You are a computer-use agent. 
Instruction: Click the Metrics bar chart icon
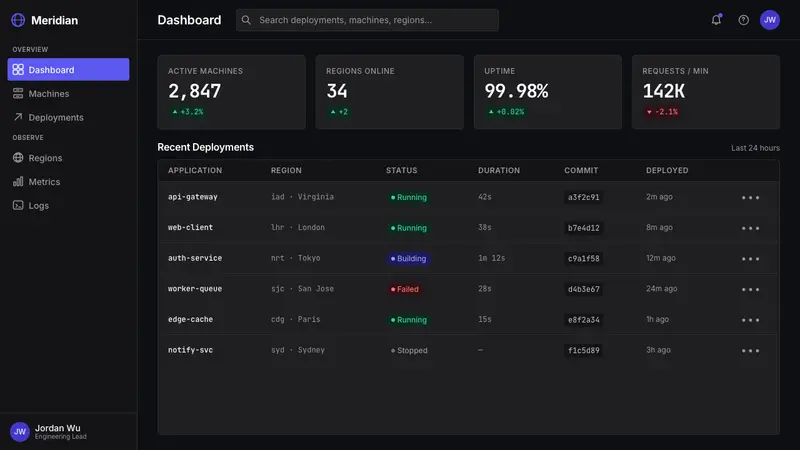18,181
